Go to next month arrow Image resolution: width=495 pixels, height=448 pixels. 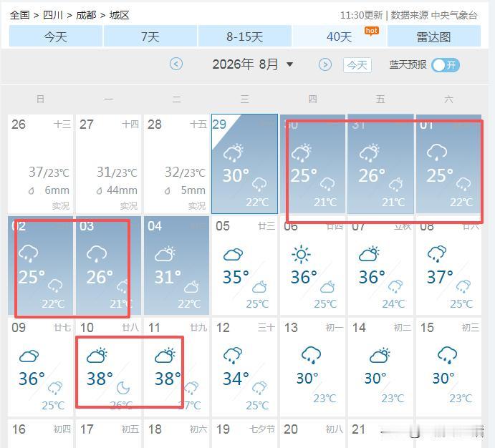[x=325, y=64]
